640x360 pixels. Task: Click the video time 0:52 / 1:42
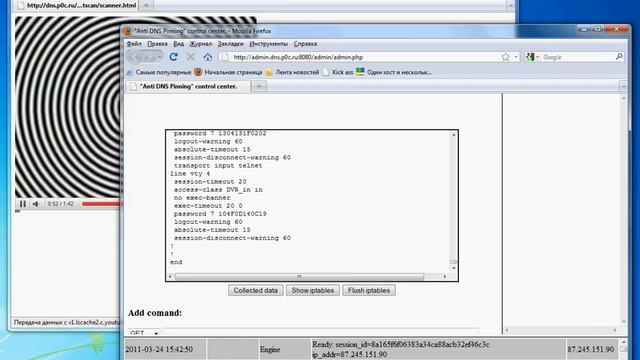60,203
